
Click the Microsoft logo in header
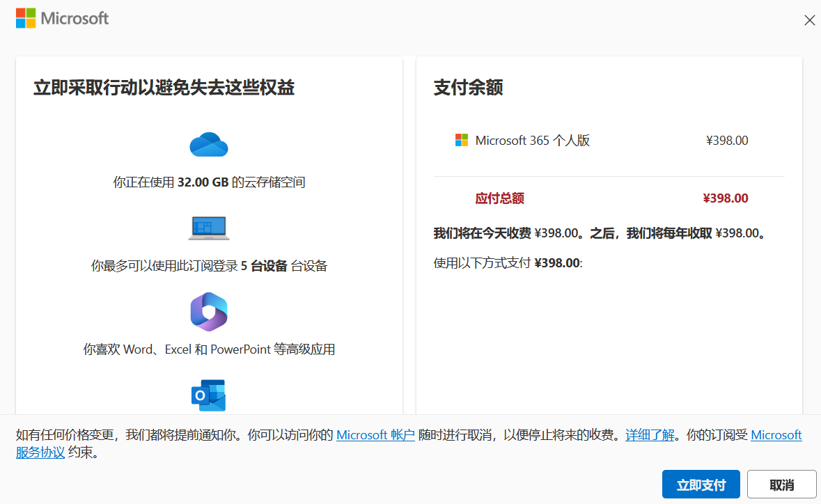coord(62,18)
